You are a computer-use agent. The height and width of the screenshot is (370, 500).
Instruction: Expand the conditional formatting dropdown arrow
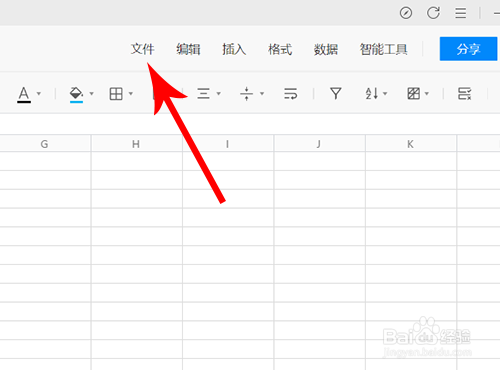tap(427, 94)
